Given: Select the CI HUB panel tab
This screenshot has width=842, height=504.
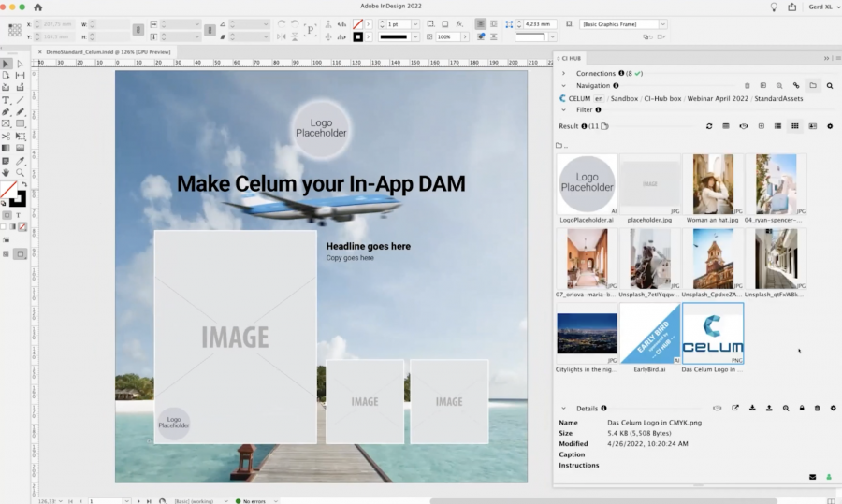Looking at the screenshot, I should (x=571, y=58).
